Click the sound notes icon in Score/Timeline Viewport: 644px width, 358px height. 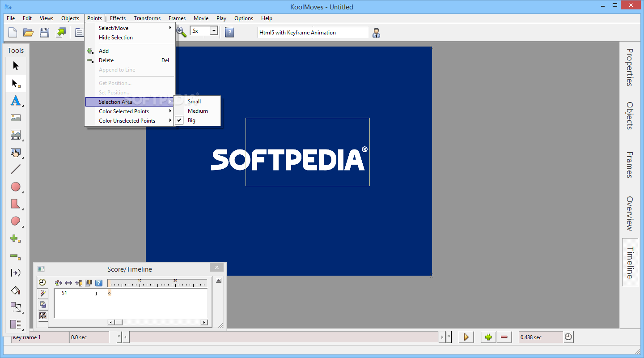[42, 305]
